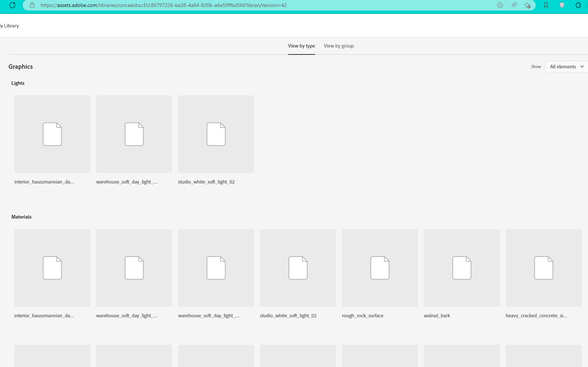Open the browser extensions icon
588x367 pixels.
pos(578,5)
